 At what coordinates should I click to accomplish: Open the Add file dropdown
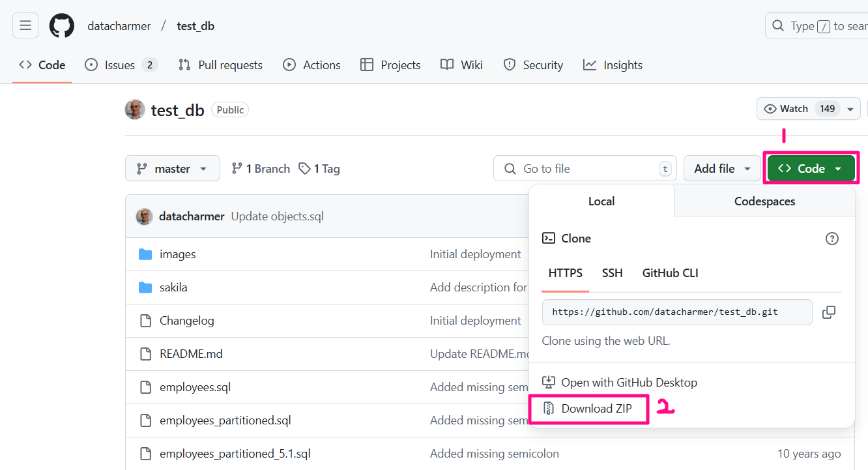(722, 169)
